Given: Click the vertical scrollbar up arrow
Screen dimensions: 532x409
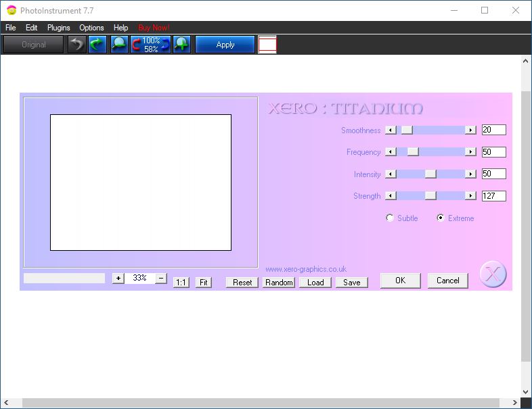Looking at the screenshot, I should coord(525,61).
